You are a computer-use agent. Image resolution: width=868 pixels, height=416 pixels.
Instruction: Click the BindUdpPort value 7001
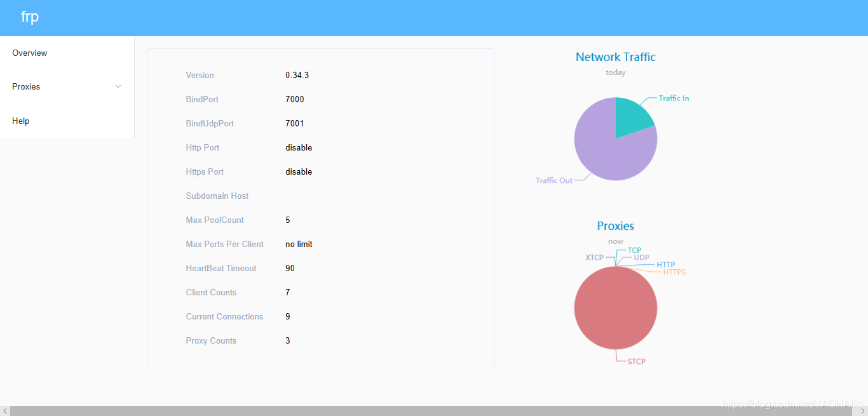point(295,123)
